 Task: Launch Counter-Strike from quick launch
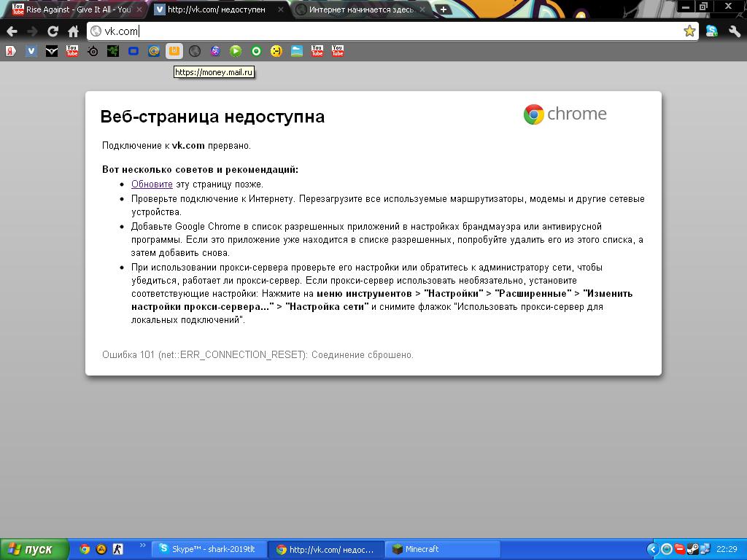click(117, 549)
